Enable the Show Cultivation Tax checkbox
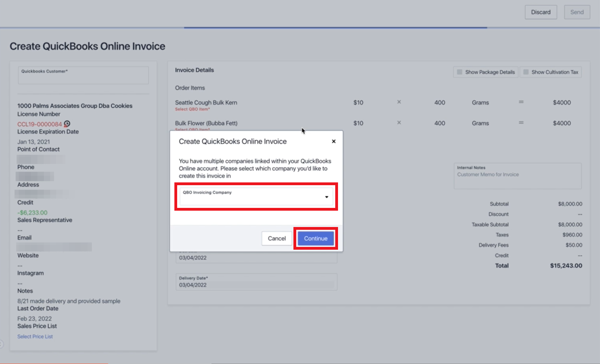 526,72
